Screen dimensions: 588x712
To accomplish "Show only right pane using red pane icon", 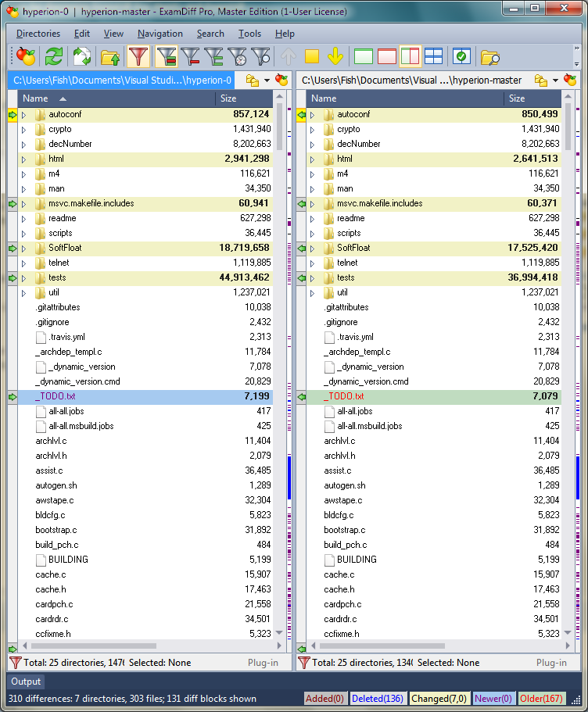I will point(387,57).
